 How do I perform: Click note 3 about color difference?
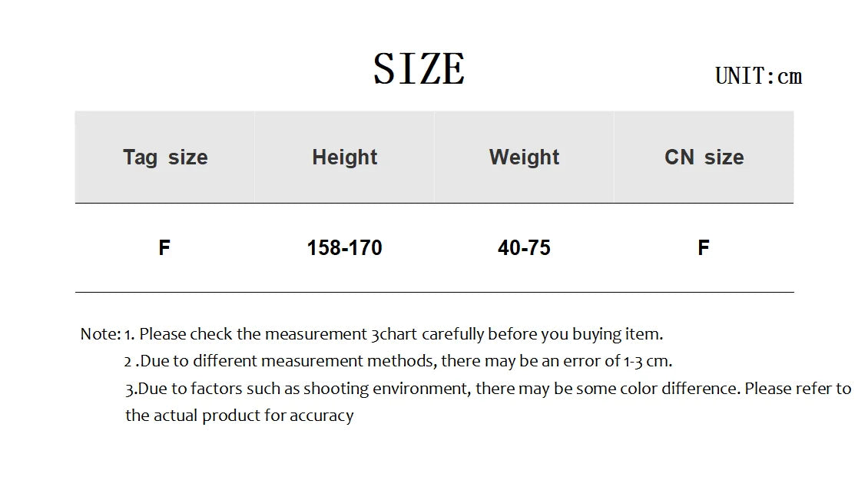489,389
